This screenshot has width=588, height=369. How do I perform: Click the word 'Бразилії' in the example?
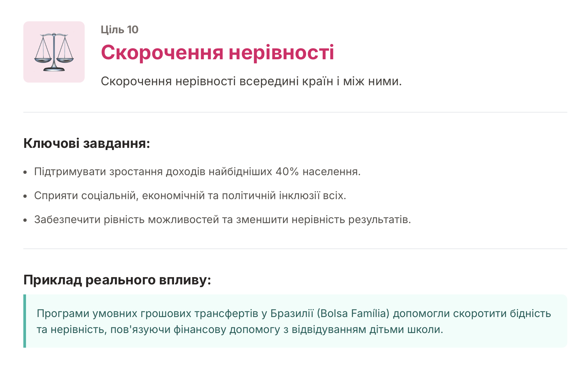292,314
